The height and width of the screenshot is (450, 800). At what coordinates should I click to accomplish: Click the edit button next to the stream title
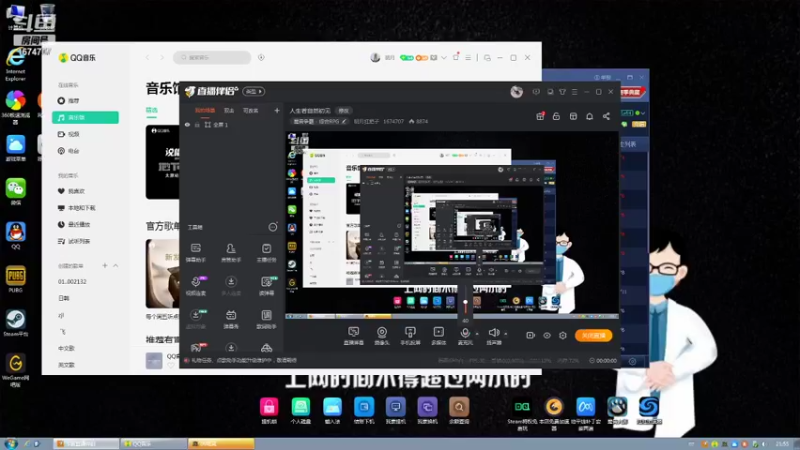[x=343, y=110]
